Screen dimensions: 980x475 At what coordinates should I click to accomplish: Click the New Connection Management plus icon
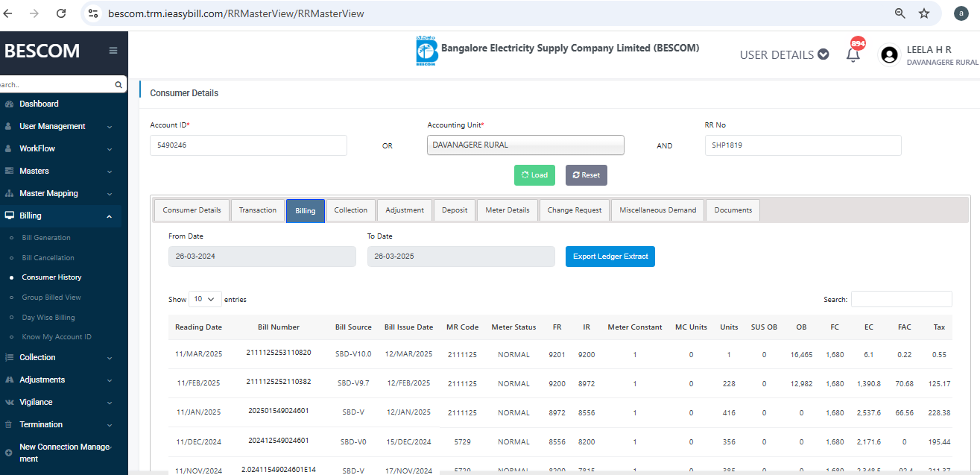(x=9, y=453)
